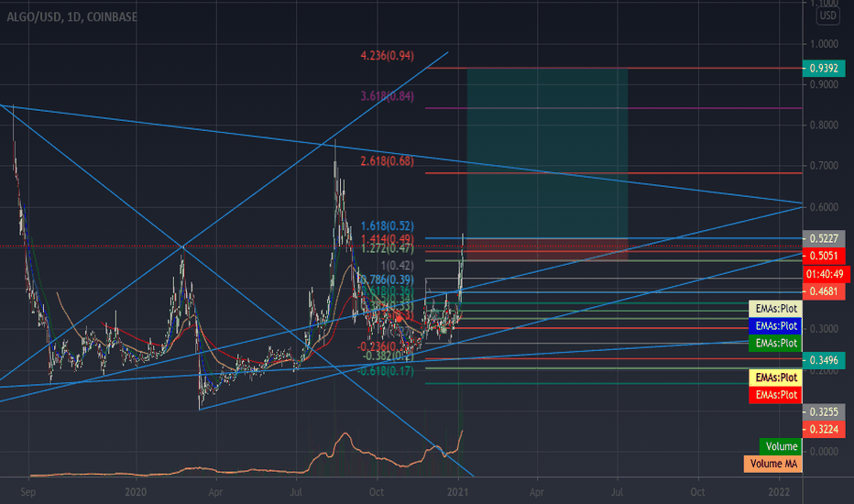854x504 pixels.
Task: Click the 1.0000 price axis label
Action: [x=824, y=44]
